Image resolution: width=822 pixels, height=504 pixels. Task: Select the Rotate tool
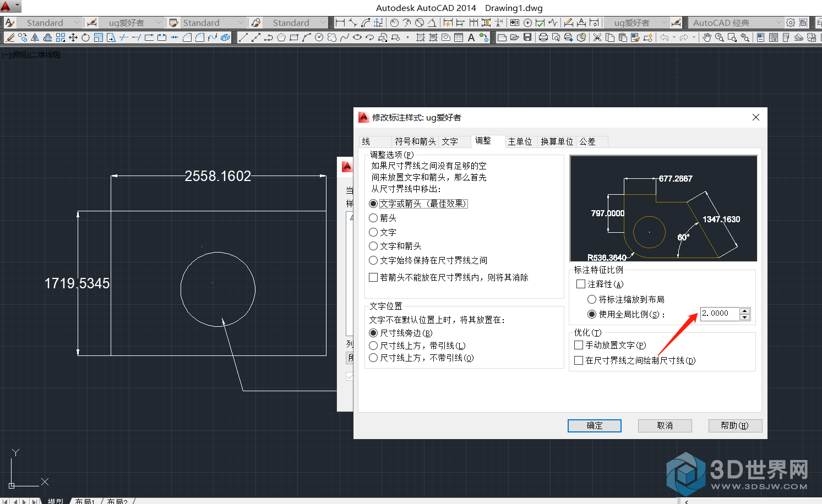[85, 37]
